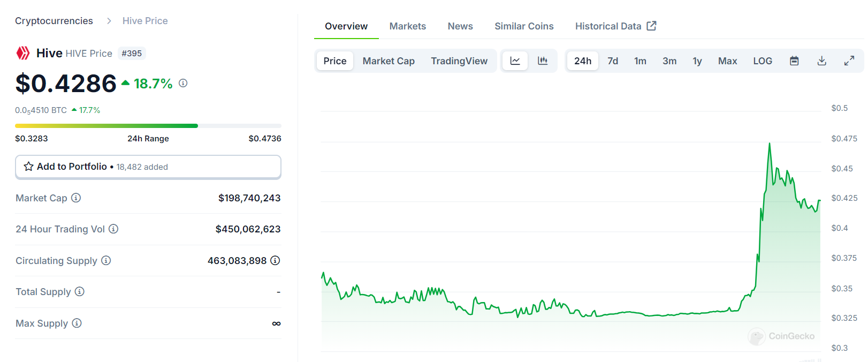Click the 18,482 added text

(142, 167)
